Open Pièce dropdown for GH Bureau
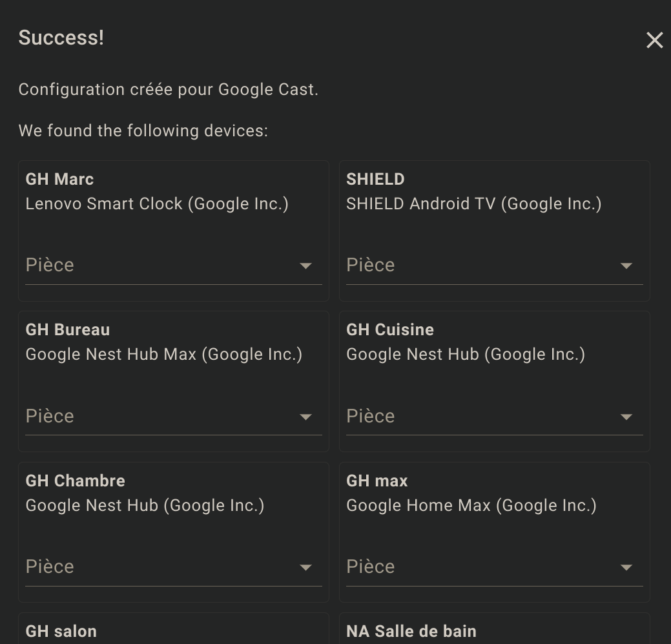The image size is (671, 644). point(174,416)
